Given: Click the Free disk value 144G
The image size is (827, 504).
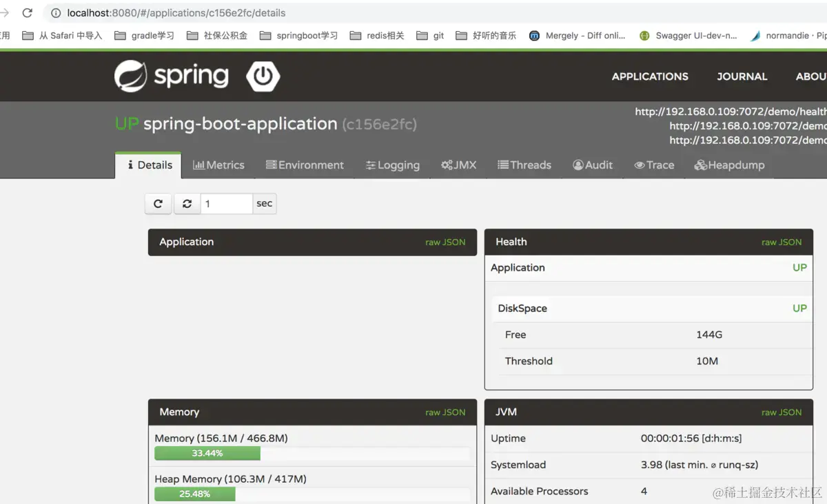Looking at the screenshot, I should pyautogui.click(x=709, y=335).
